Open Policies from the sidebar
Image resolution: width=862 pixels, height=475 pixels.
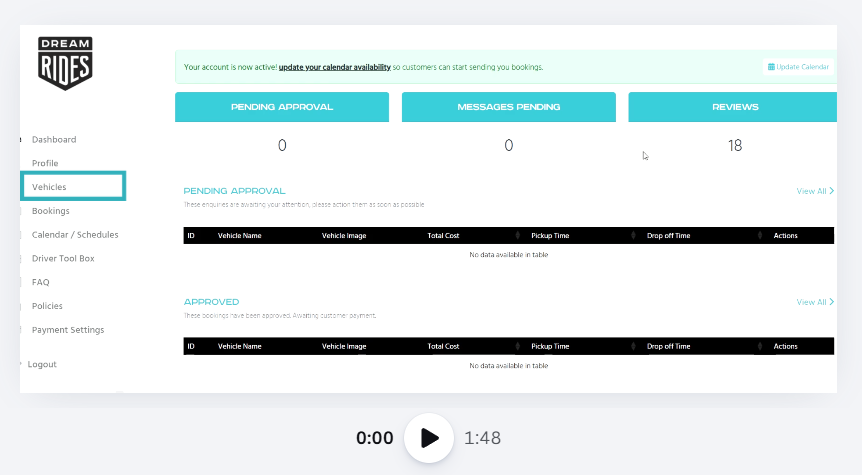coord(47,306)
